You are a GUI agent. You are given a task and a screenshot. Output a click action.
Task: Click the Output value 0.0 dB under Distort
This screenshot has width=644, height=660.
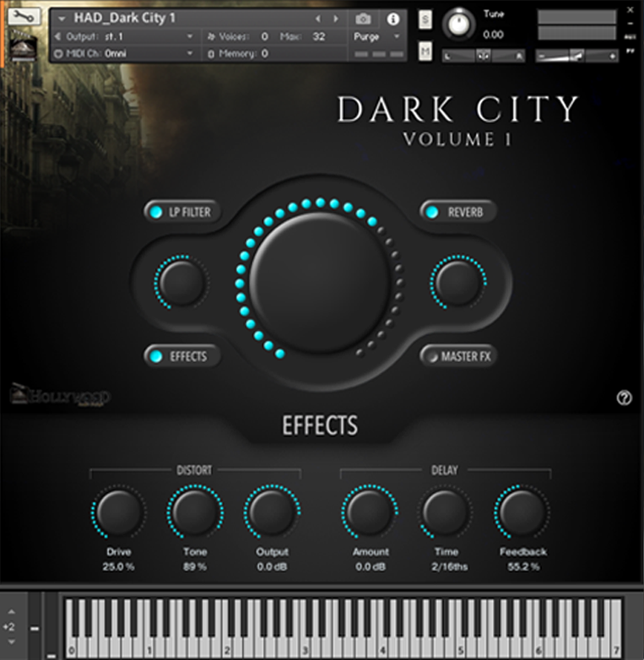(272, 566)
